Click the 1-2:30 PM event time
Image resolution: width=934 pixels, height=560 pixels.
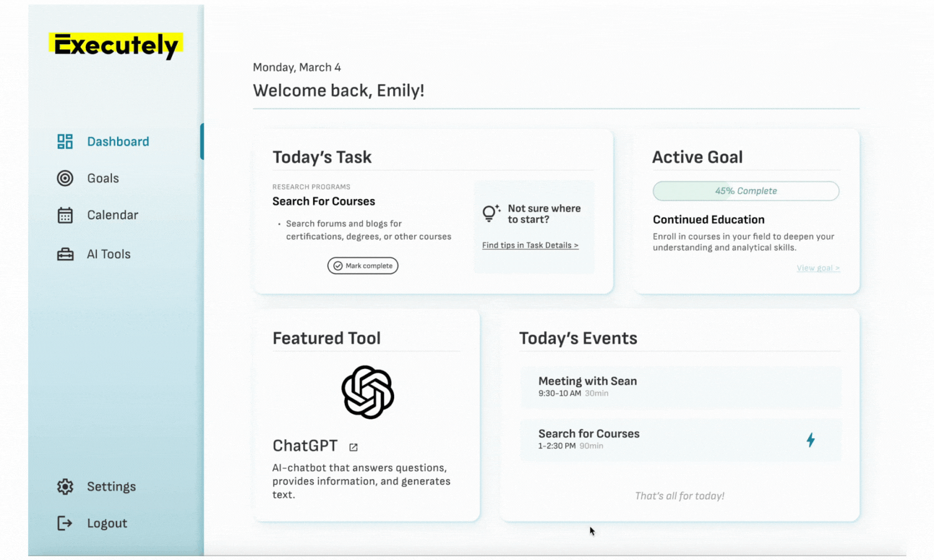coord(557,446)
